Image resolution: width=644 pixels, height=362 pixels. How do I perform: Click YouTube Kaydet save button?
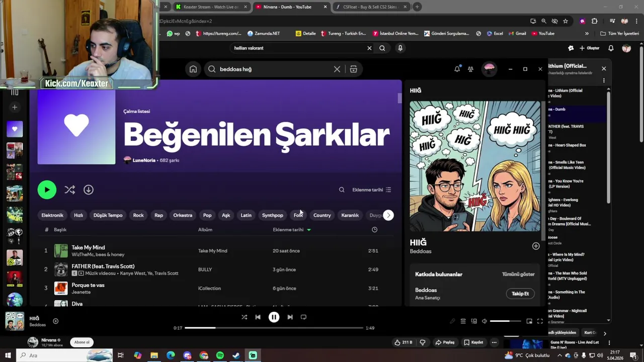pyautogui.click(x=474, y=342)
